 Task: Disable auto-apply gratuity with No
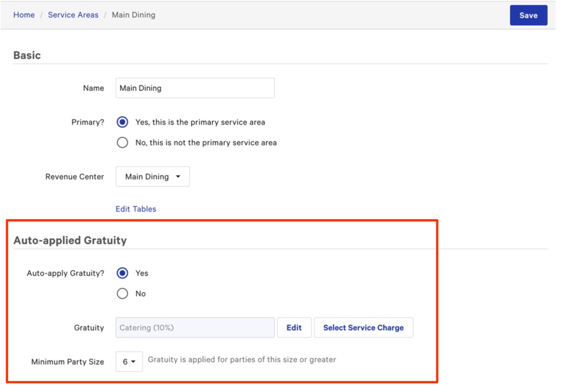(x=123, y=294)
